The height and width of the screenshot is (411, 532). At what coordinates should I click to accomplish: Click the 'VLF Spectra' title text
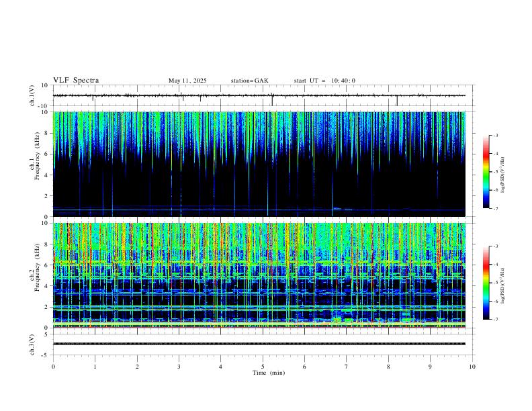[76, 81]
